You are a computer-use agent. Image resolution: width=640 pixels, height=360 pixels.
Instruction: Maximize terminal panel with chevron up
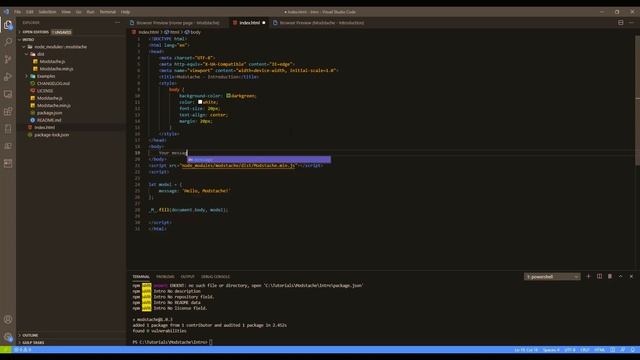click(x=620, y=276)
